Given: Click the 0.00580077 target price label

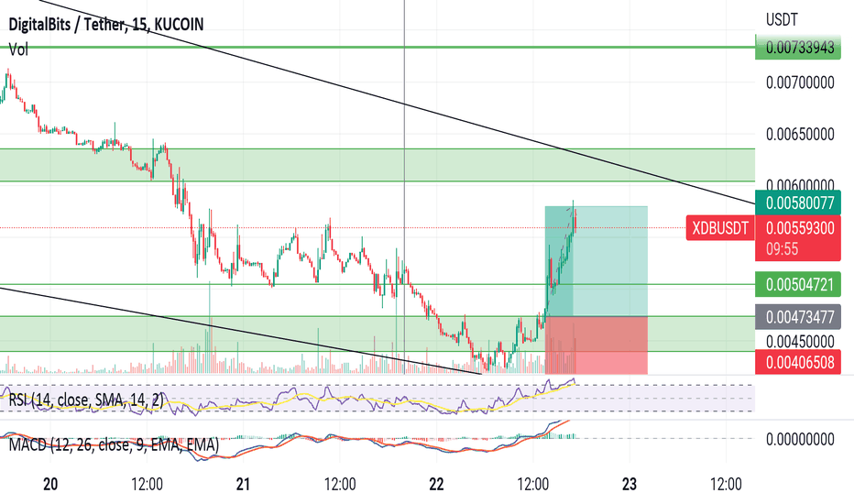Looking at the screenshot, I should point(798,203).
